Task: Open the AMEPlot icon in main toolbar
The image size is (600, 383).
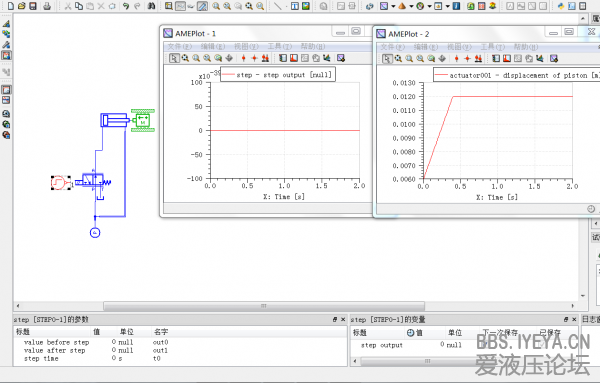Action: pyautogui.click(x=384, y=6)
